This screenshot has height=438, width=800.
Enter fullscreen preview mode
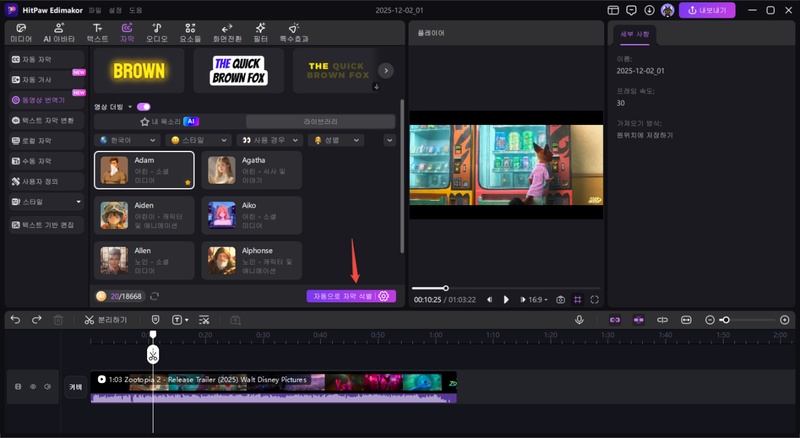(x=595, y=299)
